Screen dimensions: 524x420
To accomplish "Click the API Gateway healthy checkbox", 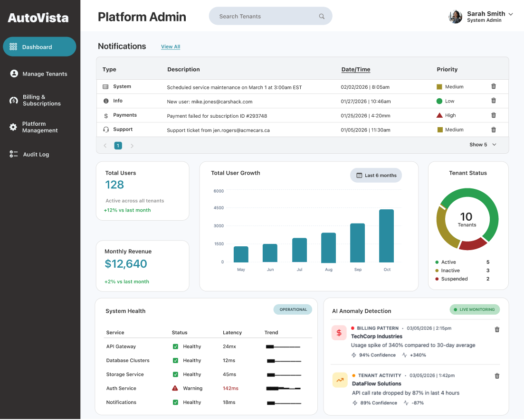I will [175, 346].
